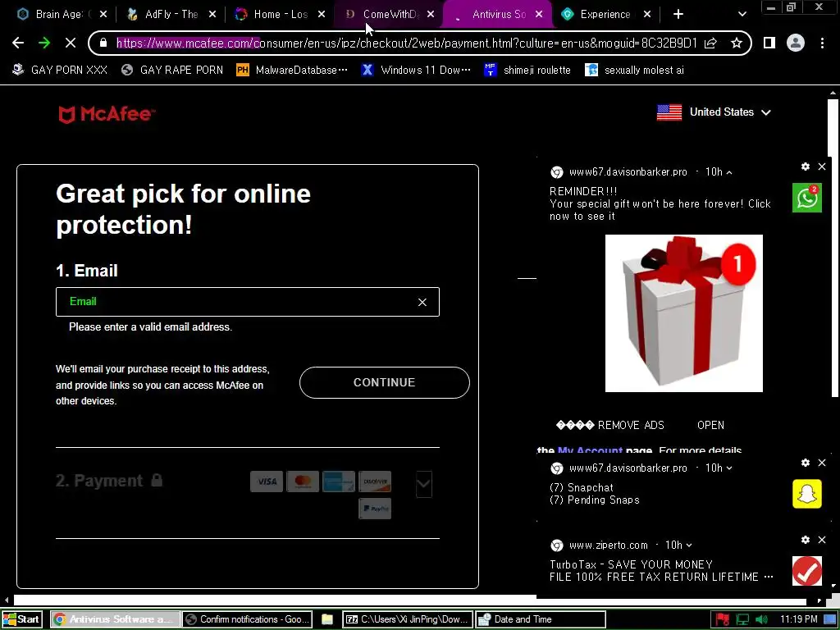This screenshot has width=840, height=630.
Task: Collapse the REMINDER notification chevron
Action: pyautogui.click(x=729, y=172)
